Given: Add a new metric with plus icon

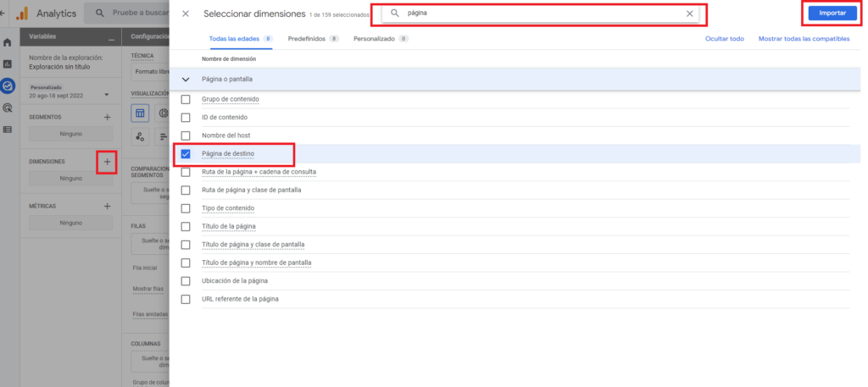Looking at the screenshot, I should click(x=108, y=206).
